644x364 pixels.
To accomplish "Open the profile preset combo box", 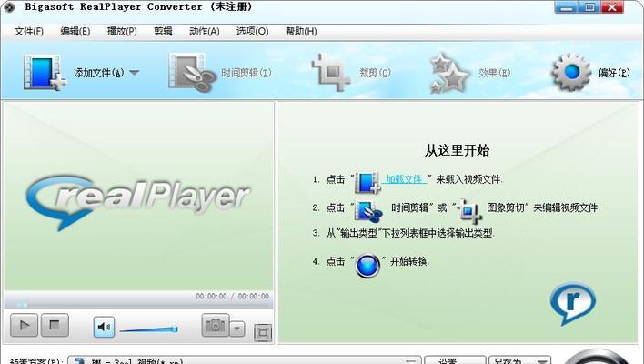I will pyautogui.click(x=245, y=360).
